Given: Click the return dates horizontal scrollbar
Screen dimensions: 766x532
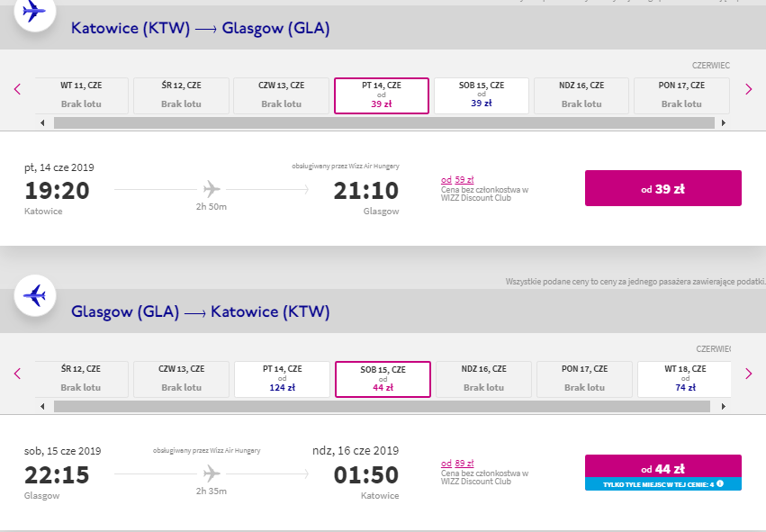Looking at the screenshot, I should point(382,407).
